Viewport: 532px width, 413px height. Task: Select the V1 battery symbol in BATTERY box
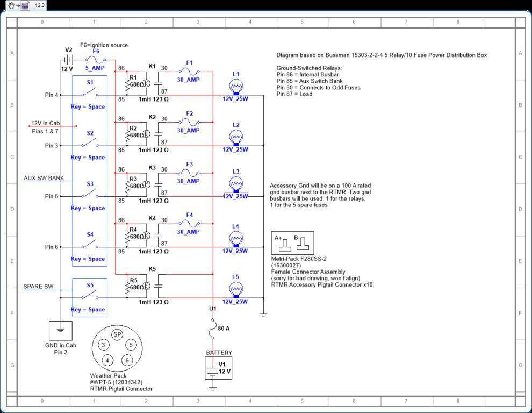(212, 371)
